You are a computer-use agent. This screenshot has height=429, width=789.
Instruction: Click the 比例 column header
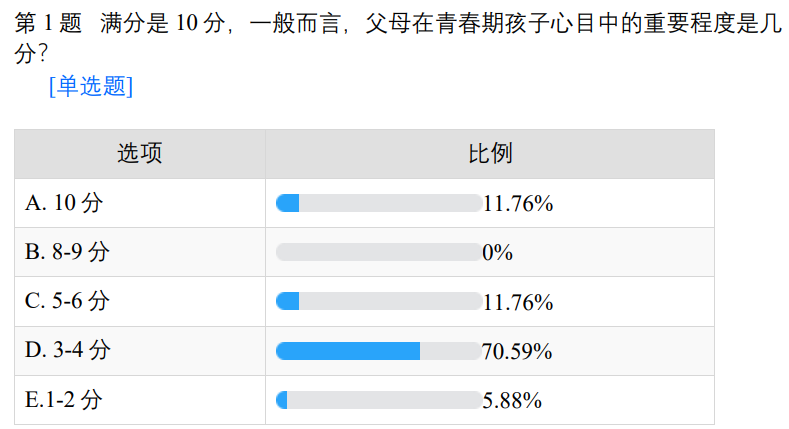[490, 154]
